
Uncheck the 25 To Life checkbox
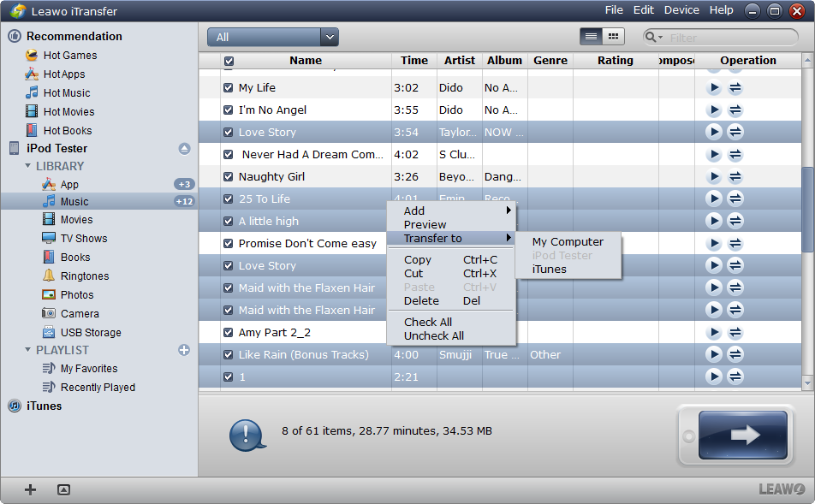point(228,199)
